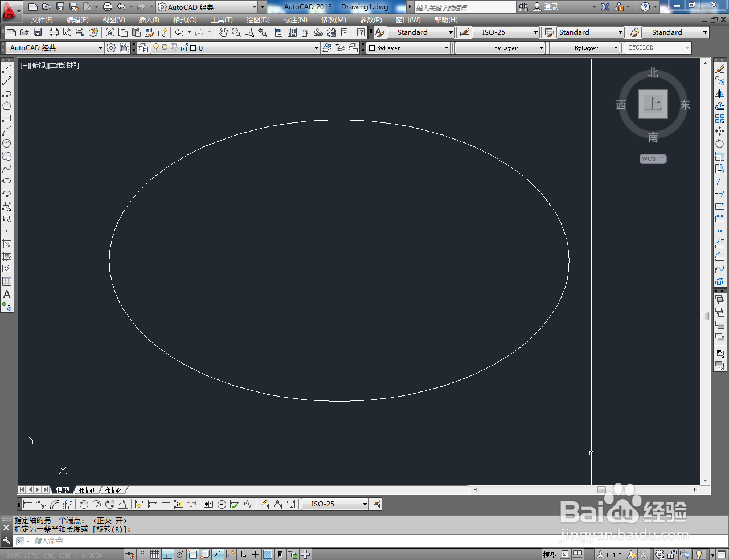Open the 修改(M) menu

click(x=333, y=20)
